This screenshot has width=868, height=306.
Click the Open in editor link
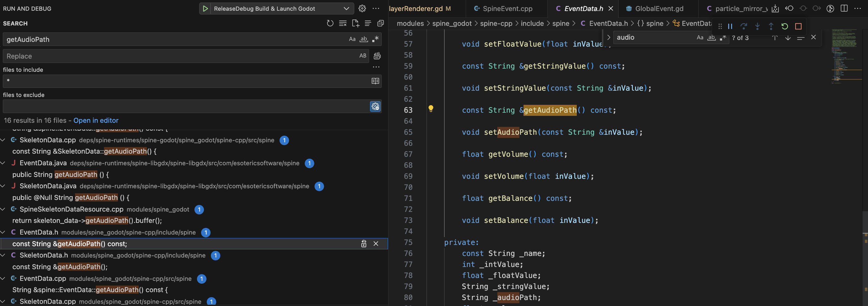[x=96, y=120]
